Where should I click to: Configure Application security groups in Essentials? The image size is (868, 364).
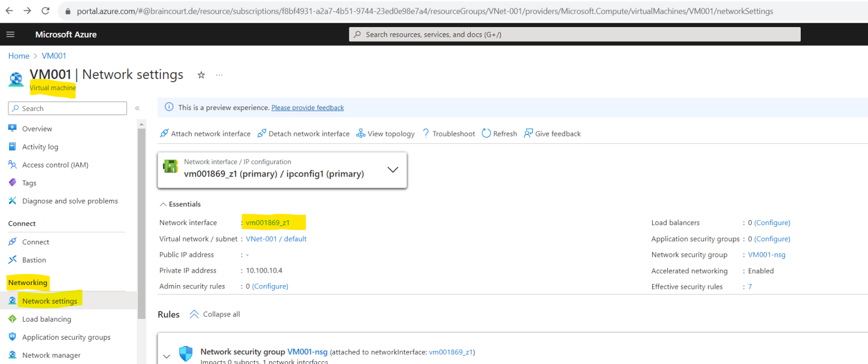(772, 239)
